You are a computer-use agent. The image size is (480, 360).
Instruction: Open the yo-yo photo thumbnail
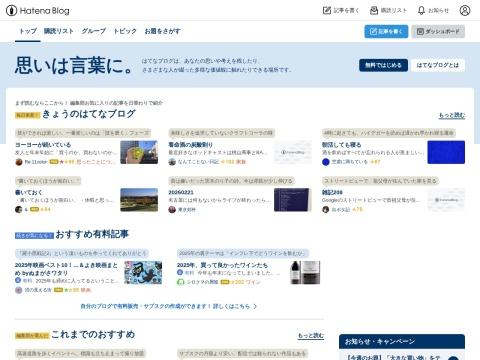[x=139, y=152]
